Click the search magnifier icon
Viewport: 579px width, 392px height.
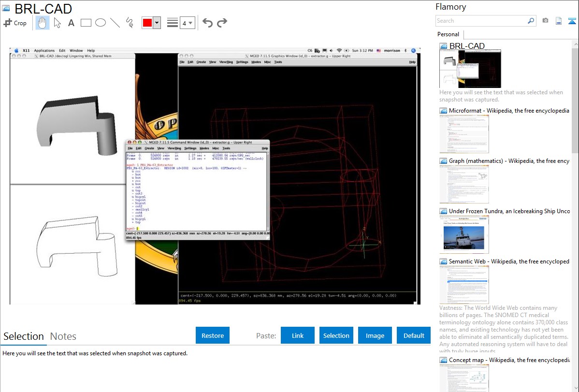tap(531, 21)
